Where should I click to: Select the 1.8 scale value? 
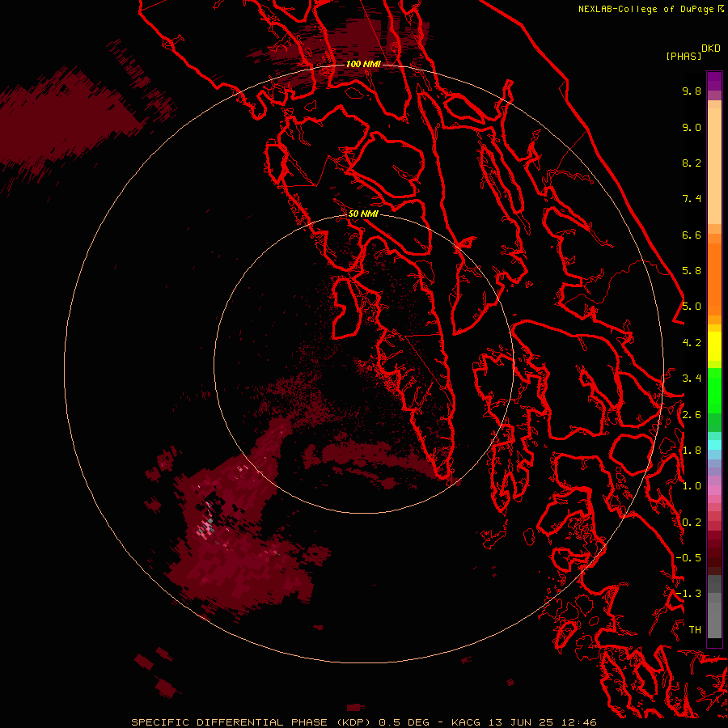tap(692, 451)
